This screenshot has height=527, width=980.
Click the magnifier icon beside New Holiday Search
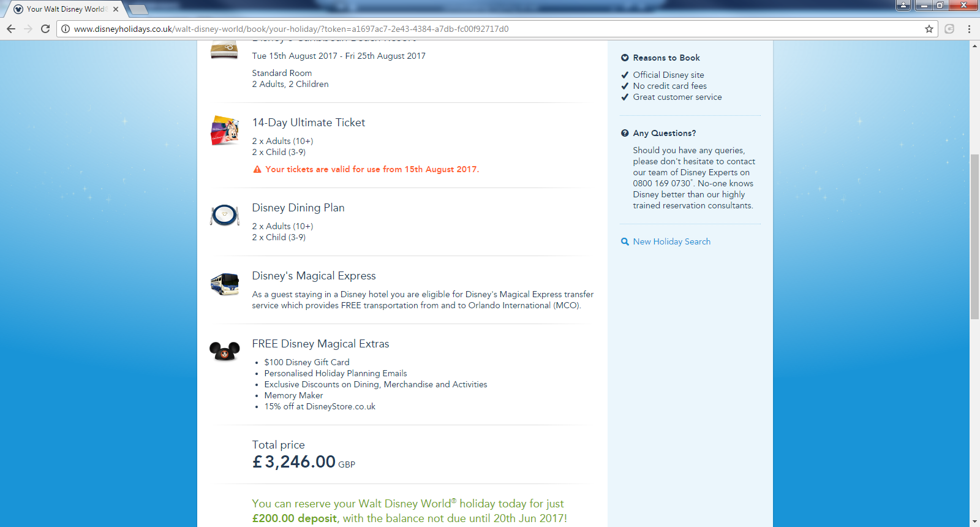click(625, 241)
